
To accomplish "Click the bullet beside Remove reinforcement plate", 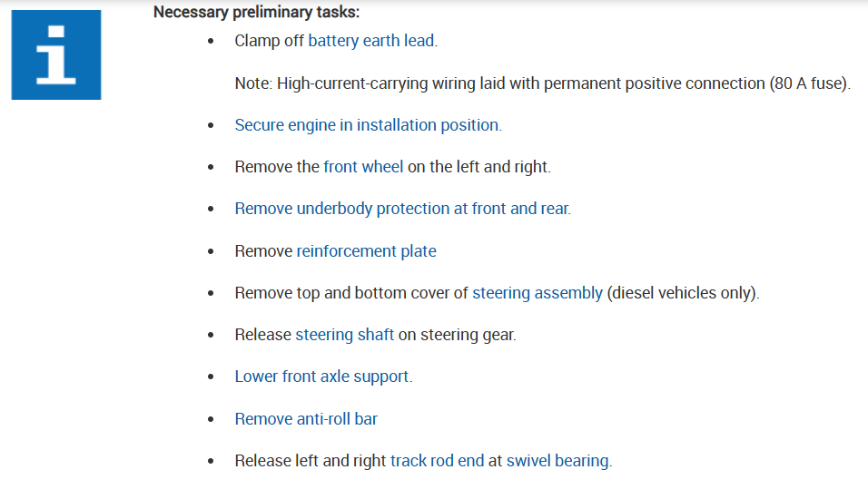I will click(212, 252).
